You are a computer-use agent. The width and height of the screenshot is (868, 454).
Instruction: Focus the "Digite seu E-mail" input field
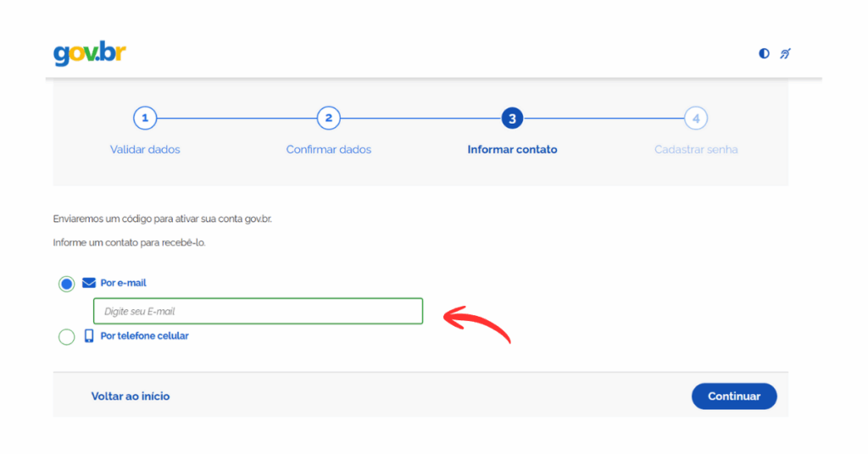(x=258, y=311)
